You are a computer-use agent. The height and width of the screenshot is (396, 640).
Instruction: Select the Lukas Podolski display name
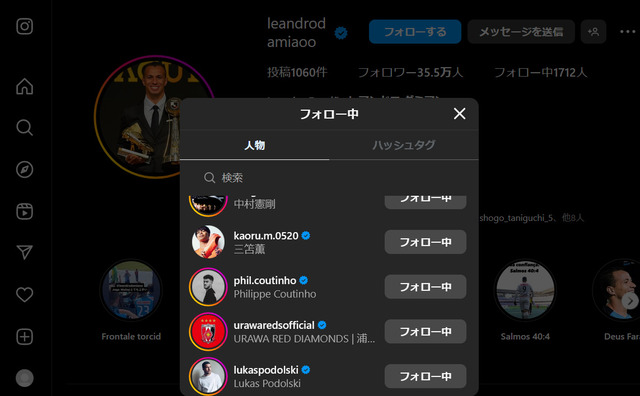tap(267, 383)
